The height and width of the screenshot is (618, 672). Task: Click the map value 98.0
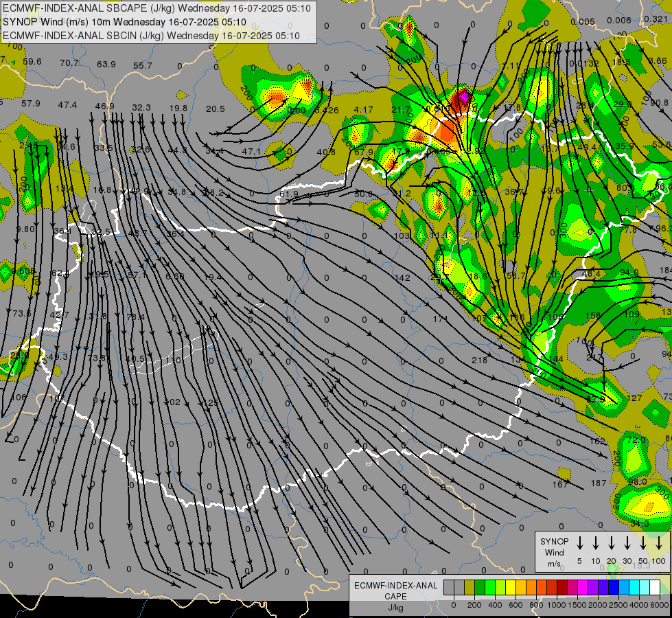tap(637, 482)
